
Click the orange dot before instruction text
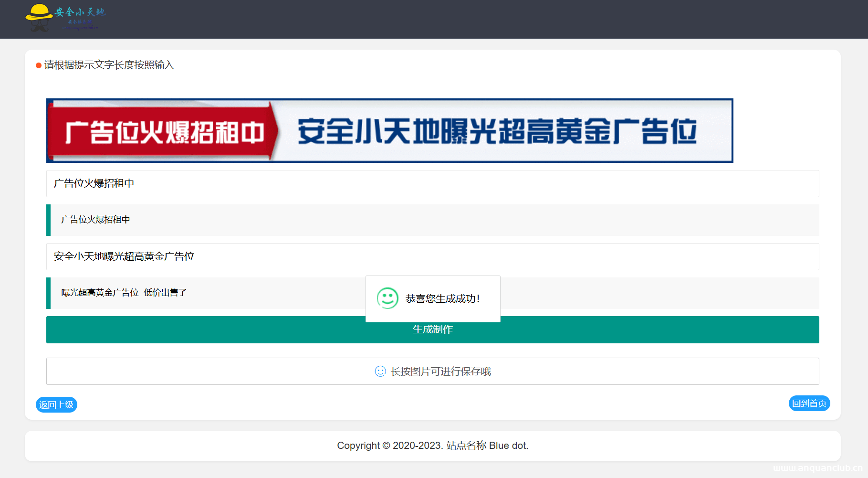point(37,65)
